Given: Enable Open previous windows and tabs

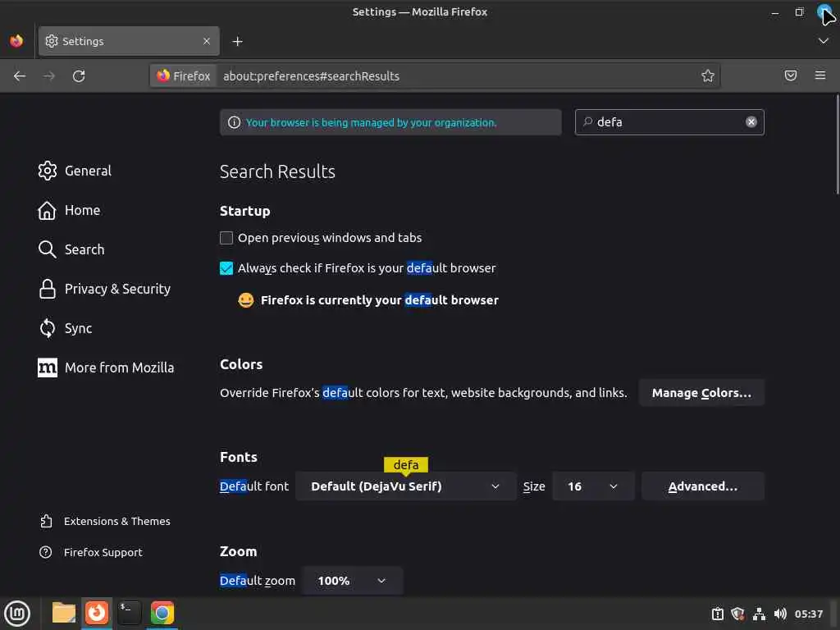Looking at the screenshot, I should pos(226,238).
